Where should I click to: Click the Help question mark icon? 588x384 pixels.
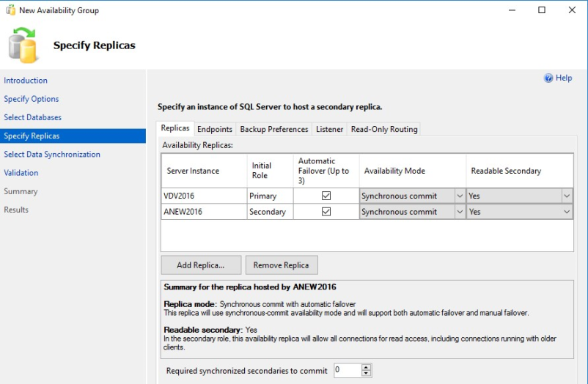click(548, 78)
